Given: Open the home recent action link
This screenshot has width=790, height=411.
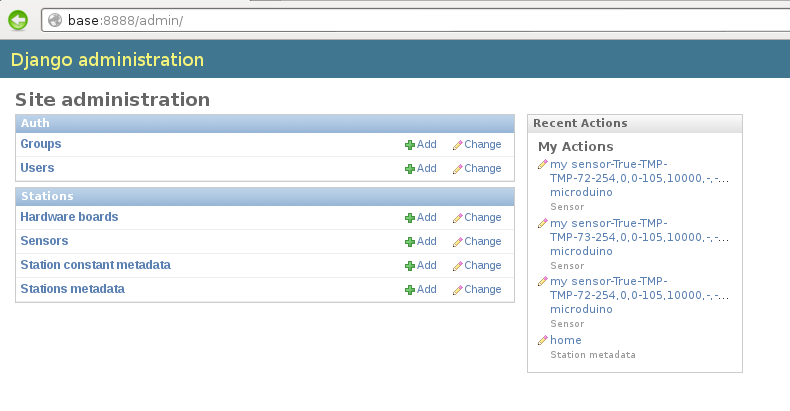Looking at the screenshot, I should (x=566, y=340).
